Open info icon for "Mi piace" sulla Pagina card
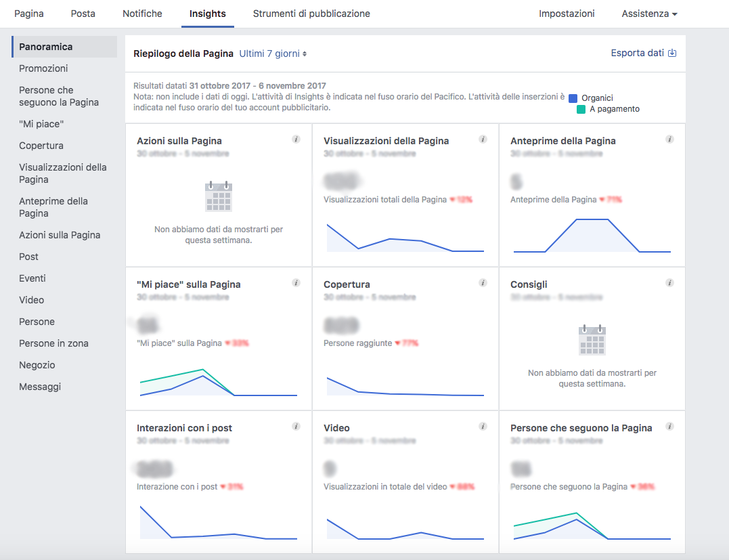Image resolution: width=729 pixels, height=560 pixels. 296,283
